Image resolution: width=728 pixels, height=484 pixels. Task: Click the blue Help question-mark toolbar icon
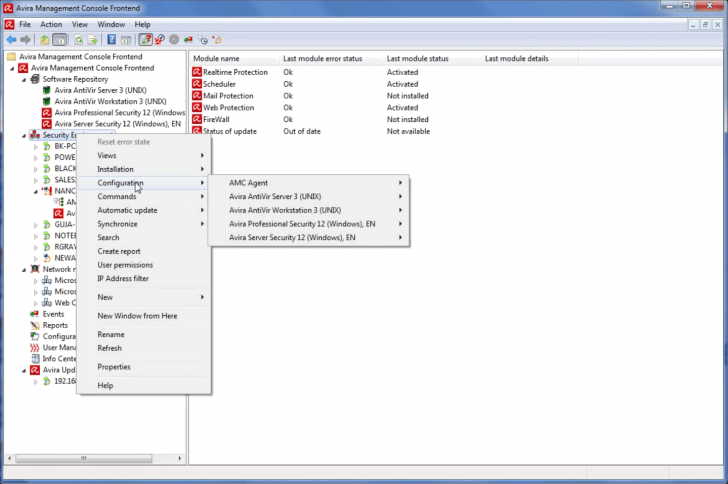coord(112,40)
